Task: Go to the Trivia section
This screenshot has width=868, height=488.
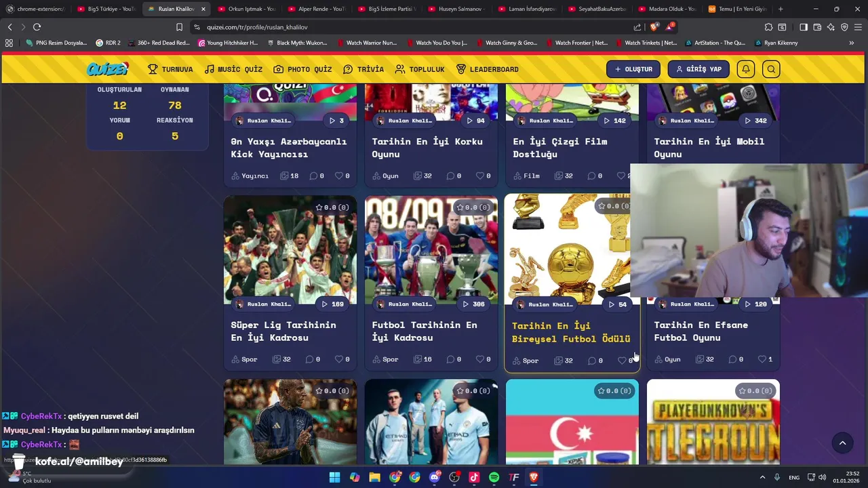Action: (363, 69)
